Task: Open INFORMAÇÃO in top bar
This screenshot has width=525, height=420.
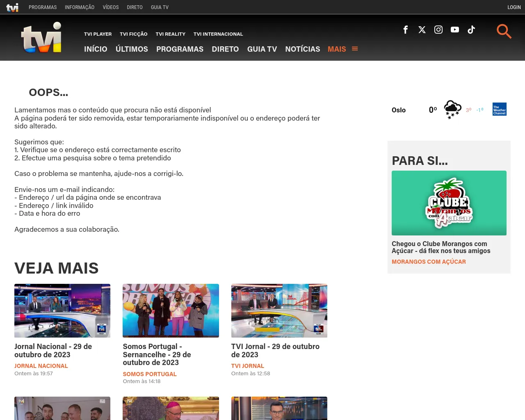Action: click(x=80, y=7)
